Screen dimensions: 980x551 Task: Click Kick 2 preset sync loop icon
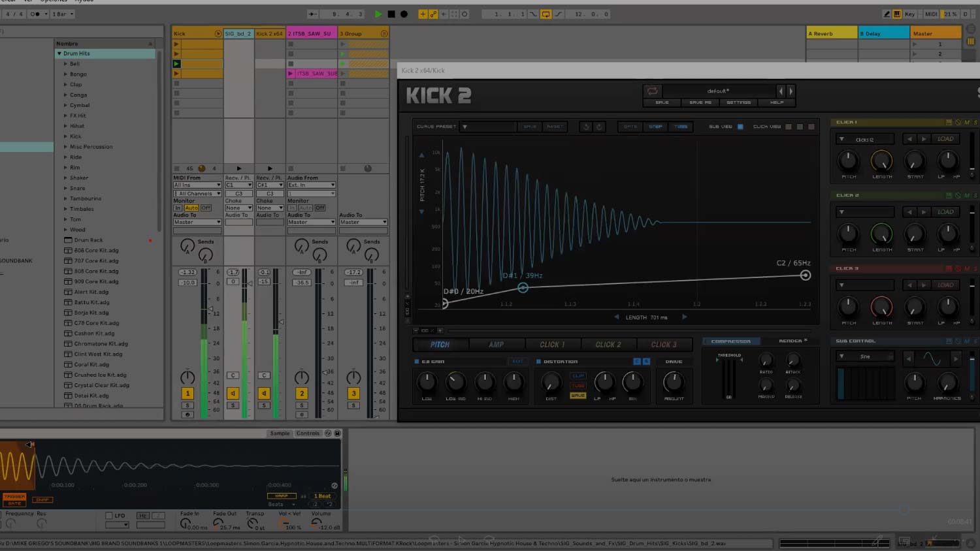point(652,91)
